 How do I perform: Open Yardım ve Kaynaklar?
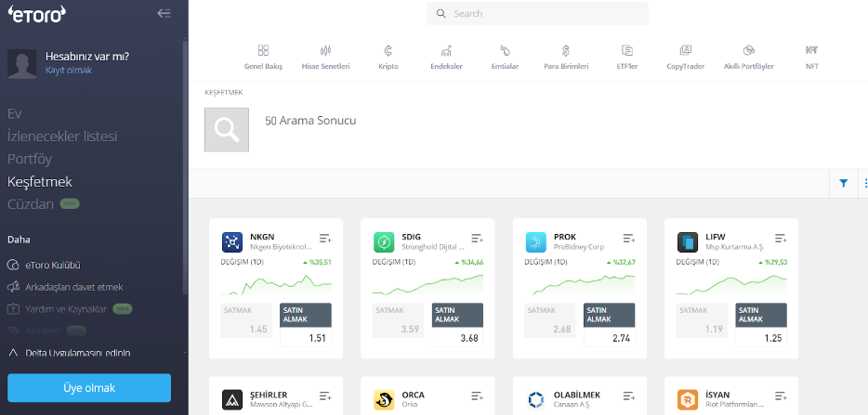tap(66, 309)
